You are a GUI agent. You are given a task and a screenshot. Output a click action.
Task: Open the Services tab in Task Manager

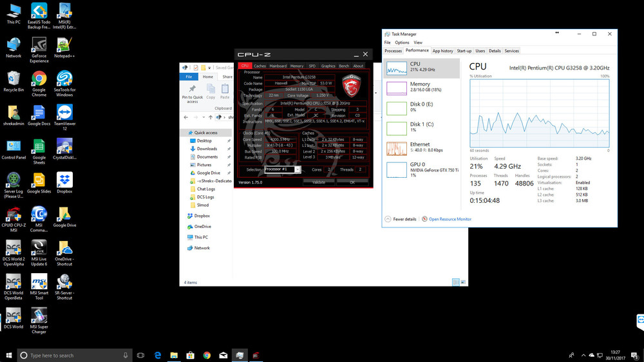coord(511,51)
